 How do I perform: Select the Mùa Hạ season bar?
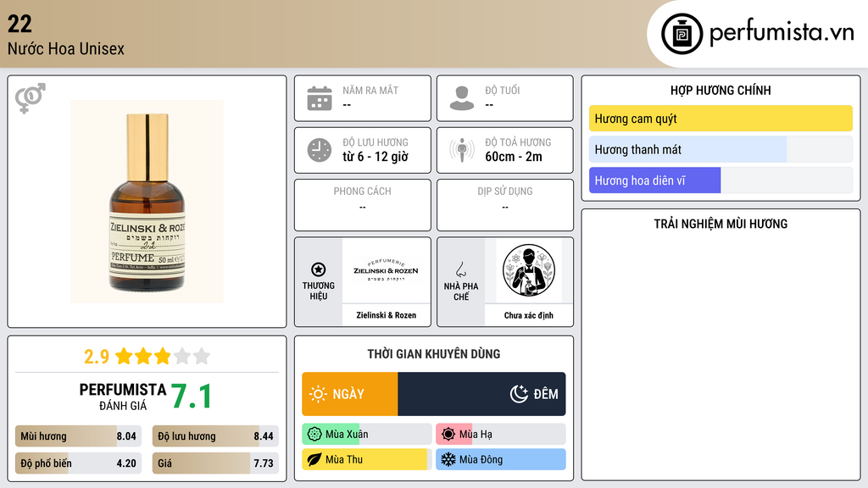pos(500,435)
